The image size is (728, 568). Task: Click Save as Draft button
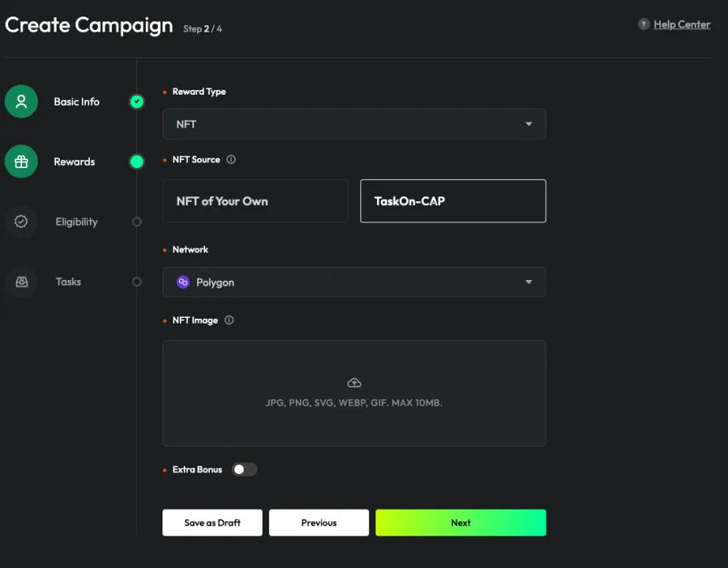(212, 522)
